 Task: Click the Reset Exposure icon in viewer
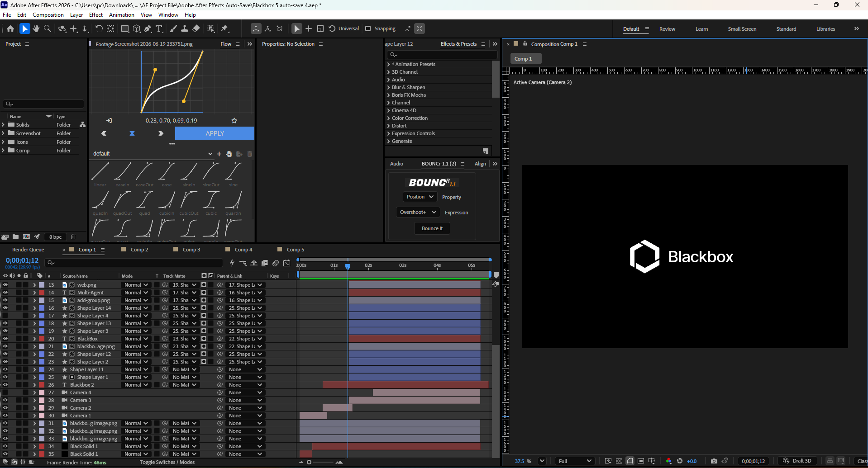(x=680, y=461)
